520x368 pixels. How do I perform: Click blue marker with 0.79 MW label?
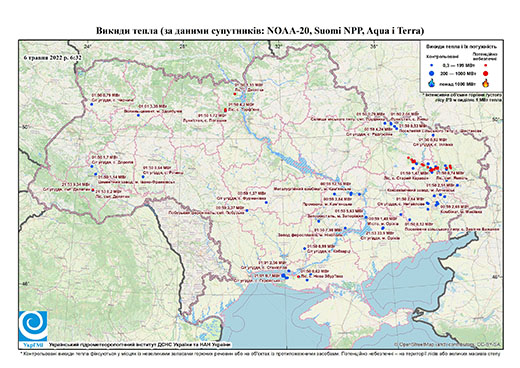click(x=91, y=104)
